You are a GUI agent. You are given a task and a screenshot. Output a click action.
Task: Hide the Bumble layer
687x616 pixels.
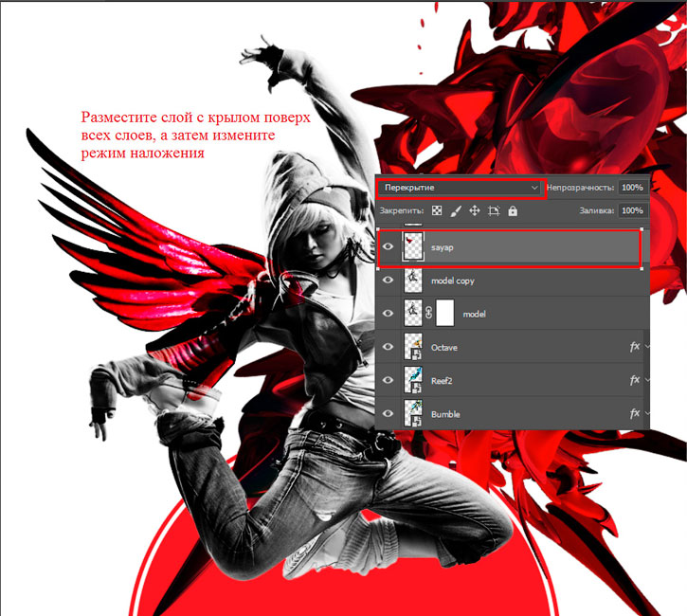click(388, 413)
